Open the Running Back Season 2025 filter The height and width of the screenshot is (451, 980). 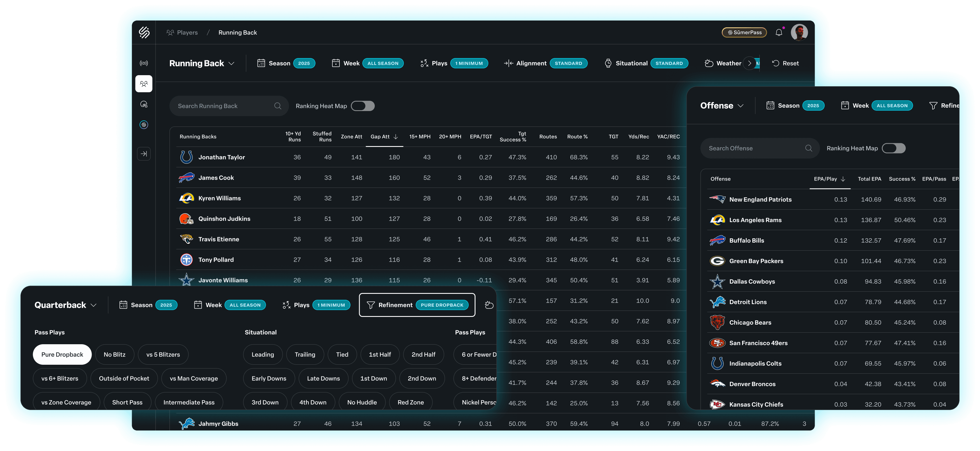286,63
